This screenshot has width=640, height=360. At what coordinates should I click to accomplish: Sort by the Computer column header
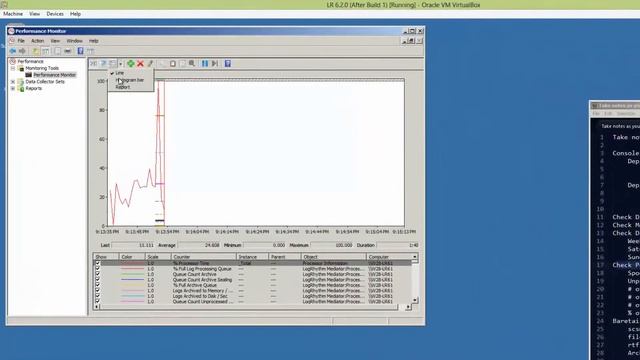coord(389,257)
